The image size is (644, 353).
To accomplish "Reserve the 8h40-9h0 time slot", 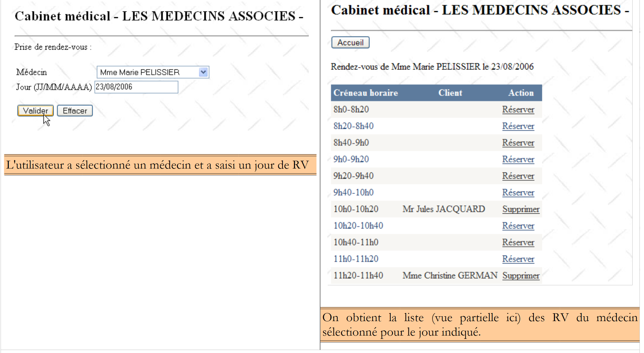I will coord(518,143).
